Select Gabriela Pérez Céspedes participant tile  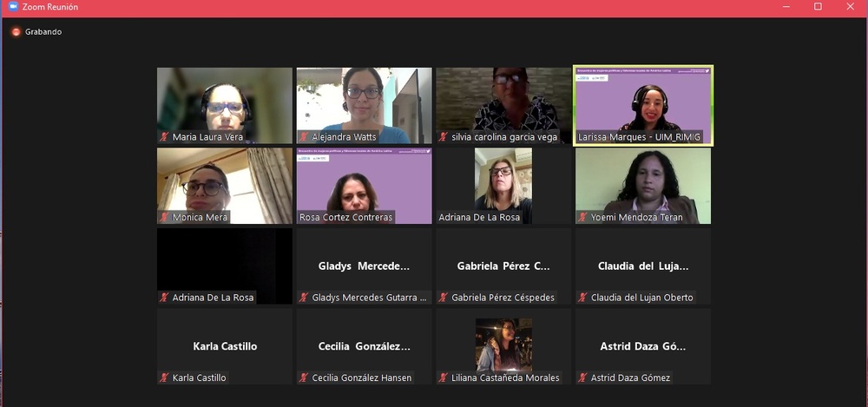(503, 266)
